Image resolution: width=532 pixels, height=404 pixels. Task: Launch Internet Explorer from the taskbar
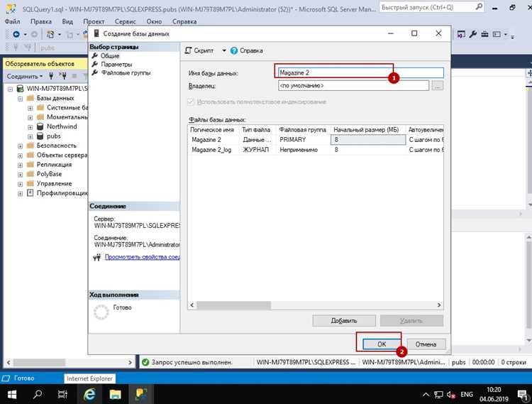(89, 394)
